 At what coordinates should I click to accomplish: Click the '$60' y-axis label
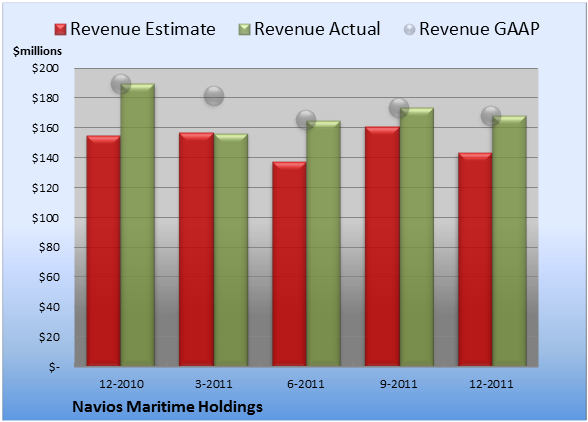click(x=49, y=277)
